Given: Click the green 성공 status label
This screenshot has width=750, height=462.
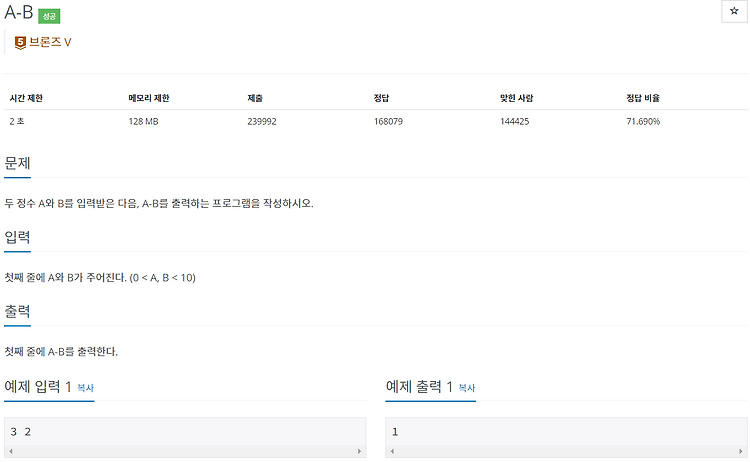Looking at the screenshot, I should 49,16.
